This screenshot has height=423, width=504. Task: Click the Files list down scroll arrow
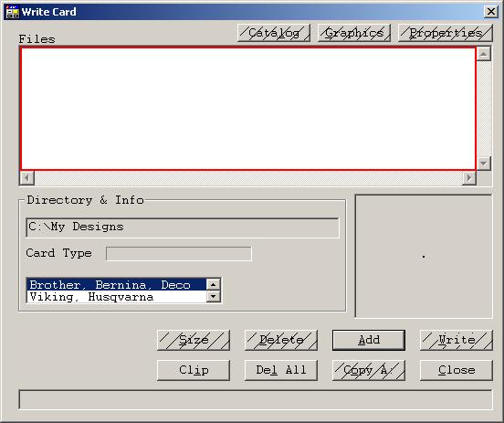(x=484, y=164)
